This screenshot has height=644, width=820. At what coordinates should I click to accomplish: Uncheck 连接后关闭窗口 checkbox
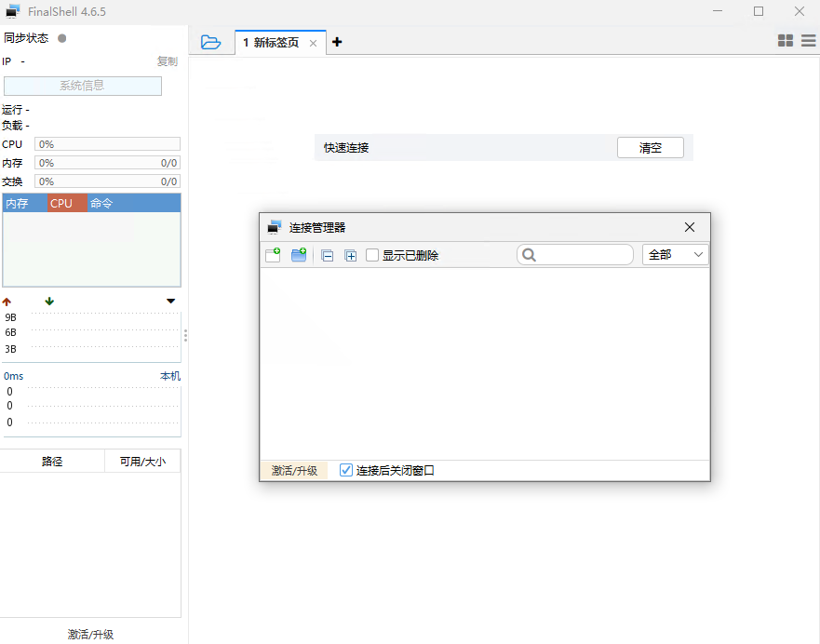point(345,470)
